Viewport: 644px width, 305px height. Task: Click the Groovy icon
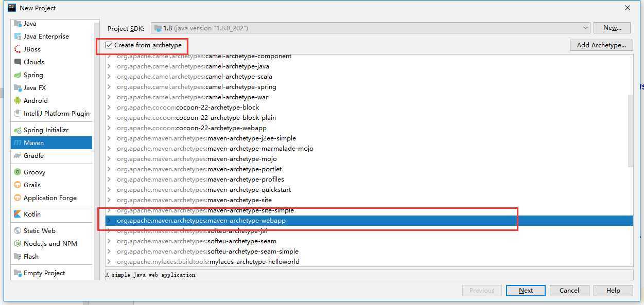18,172
